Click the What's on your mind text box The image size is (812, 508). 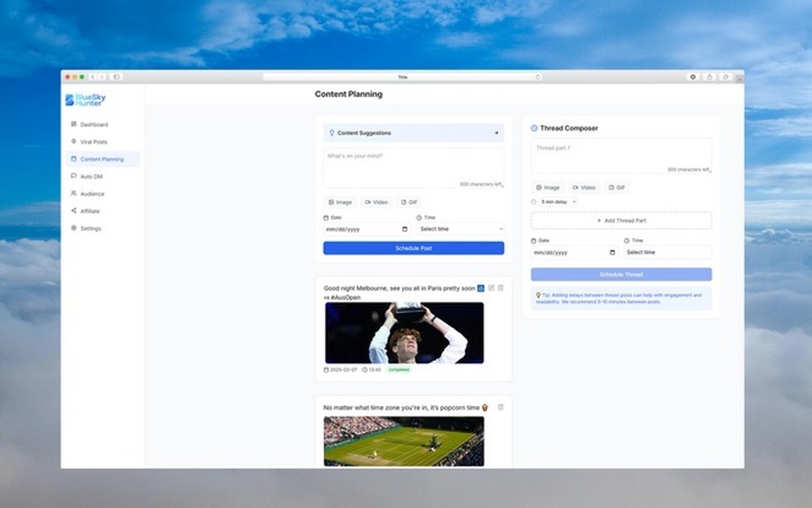pos(413,166)
